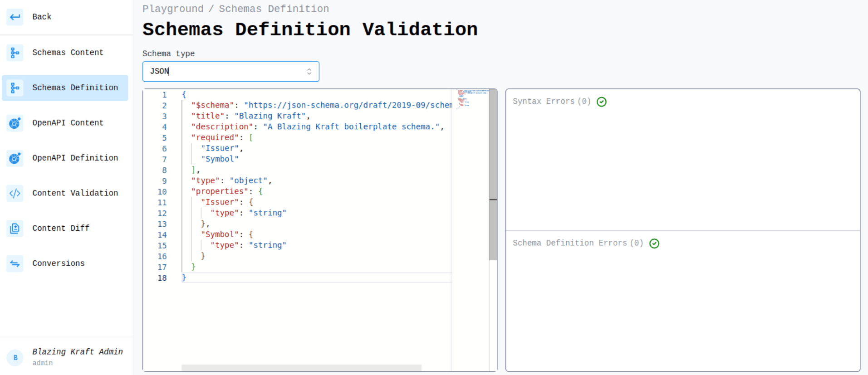Click "Issuer" property on line 11

click(x=220, y=202)
